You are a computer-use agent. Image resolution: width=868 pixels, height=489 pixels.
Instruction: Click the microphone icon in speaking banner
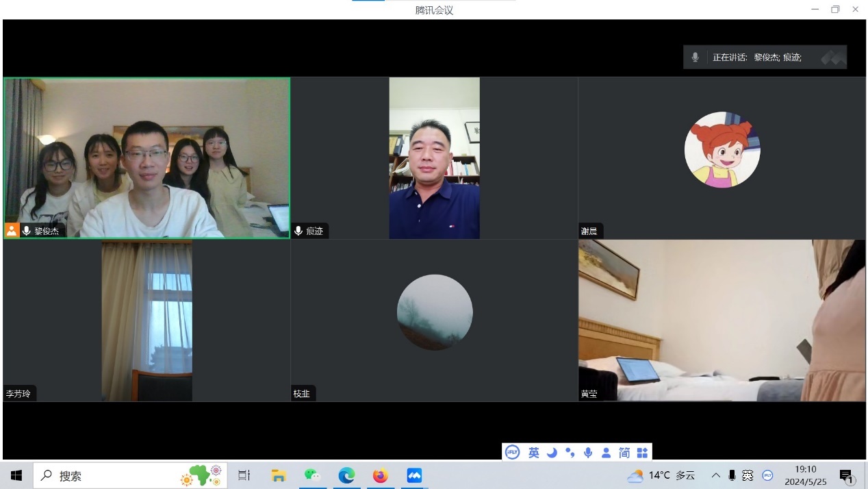(695, 58)
